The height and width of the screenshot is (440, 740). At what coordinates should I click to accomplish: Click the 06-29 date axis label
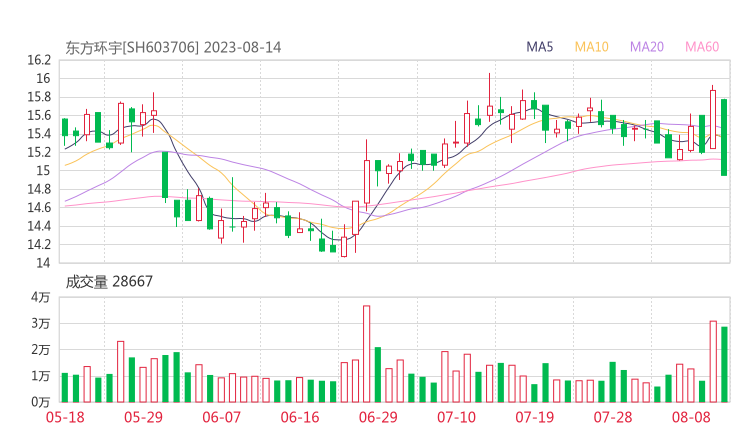[x=378, y=417]
